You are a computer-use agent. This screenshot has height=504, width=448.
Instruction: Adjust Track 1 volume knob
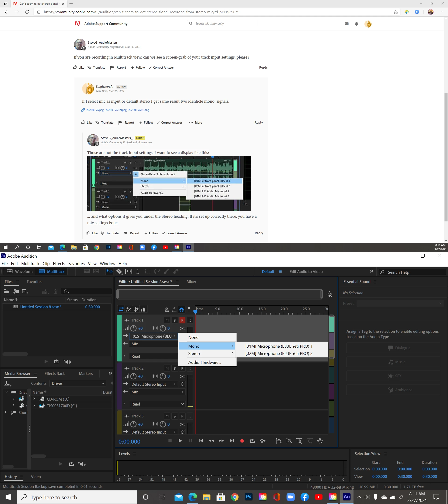tap(133, 329)
